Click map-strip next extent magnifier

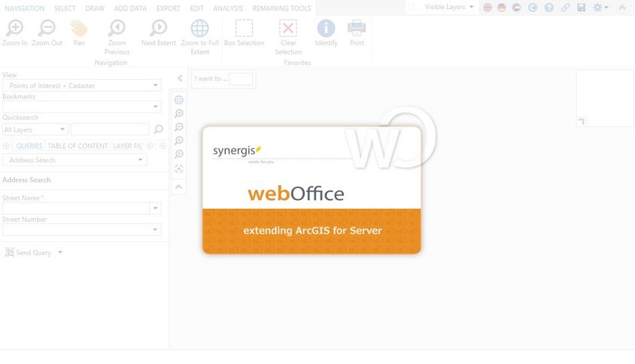(179, 154)
